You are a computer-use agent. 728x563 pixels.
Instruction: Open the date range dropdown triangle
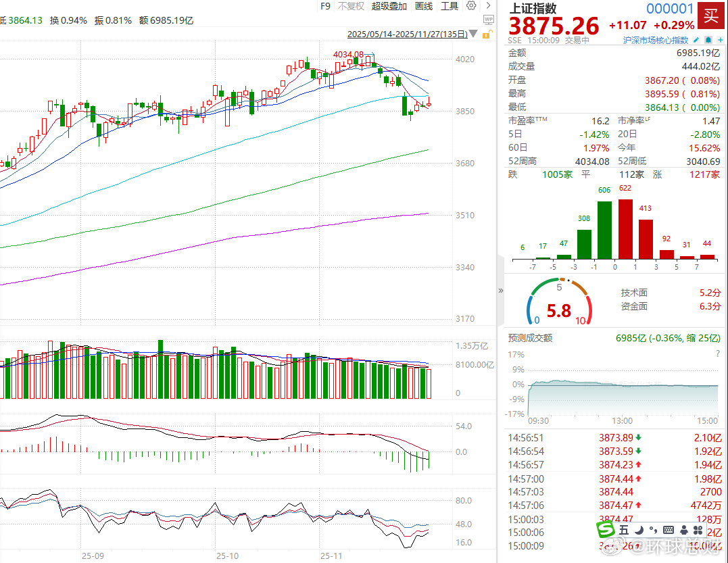[x=473, y=34]
